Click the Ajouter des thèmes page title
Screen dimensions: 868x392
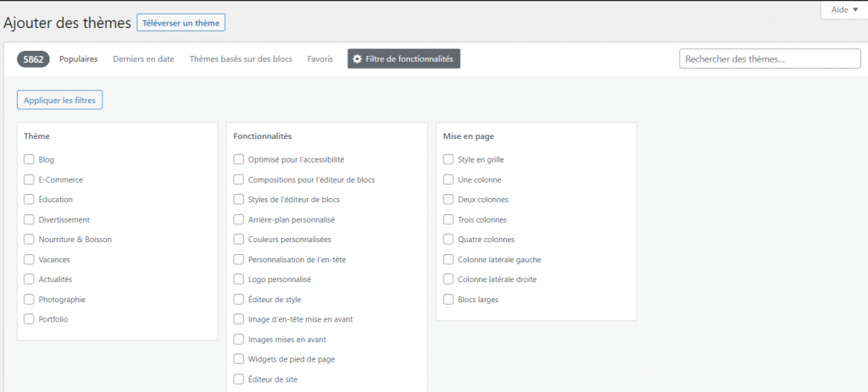[x=67, y=23]
